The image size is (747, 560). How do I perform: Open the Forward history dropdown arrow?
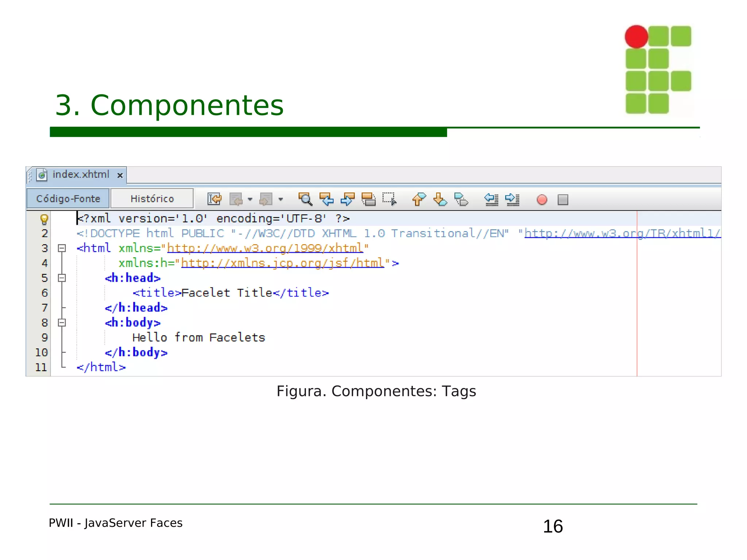click(x=280, y=199)
